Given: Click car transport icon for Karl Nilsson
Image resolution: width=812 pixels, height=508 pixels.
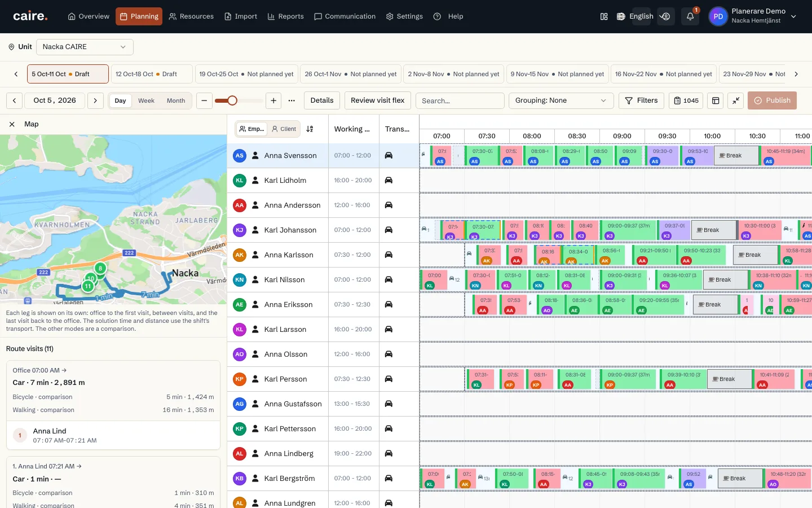Looking at the screenshot, I should (x=389, y=279).
